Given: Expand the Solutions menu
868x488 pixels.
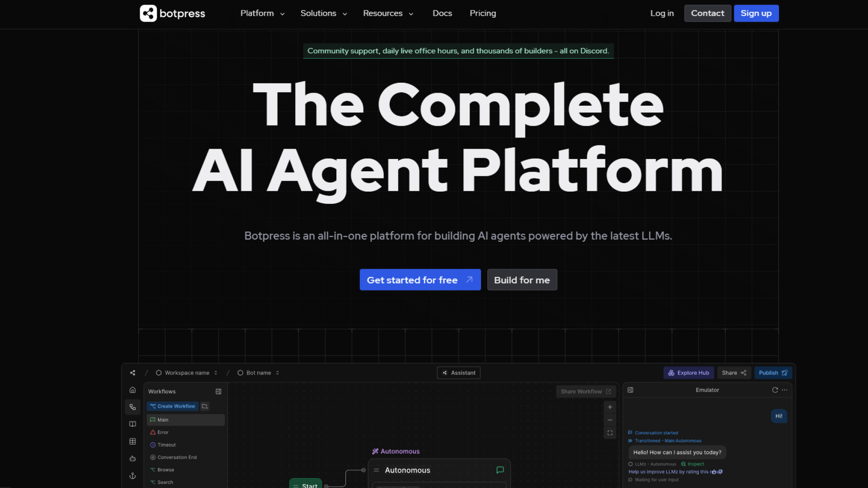Looking at the screenshot, I should coord(324,14).
